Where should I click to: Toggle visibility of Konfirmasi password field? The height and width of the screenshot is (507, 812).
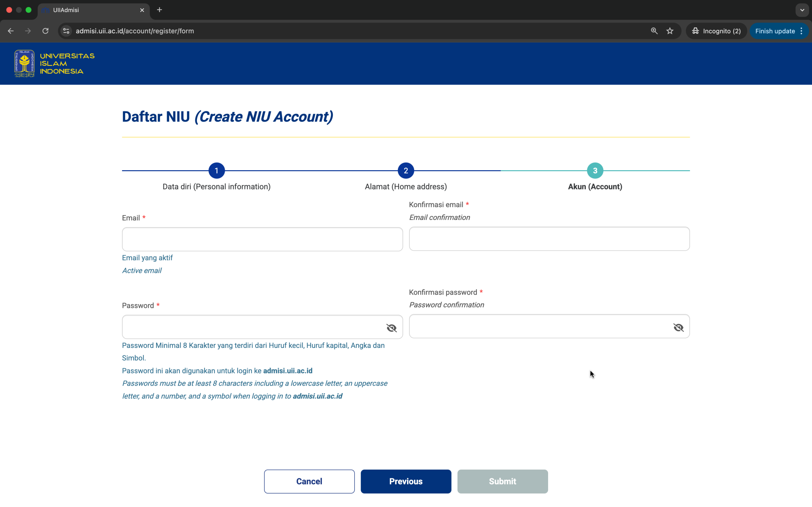click(x=678, y=327)
